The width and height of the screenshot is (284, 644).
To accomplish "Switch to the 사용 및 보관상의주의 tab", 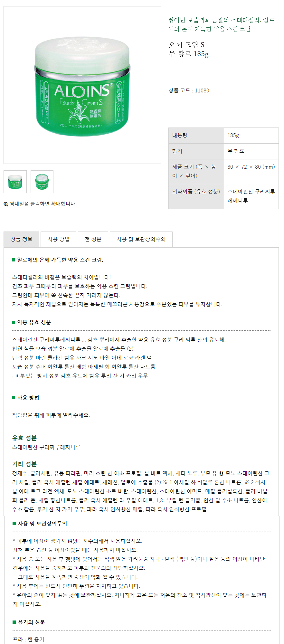I will (141, 239).
